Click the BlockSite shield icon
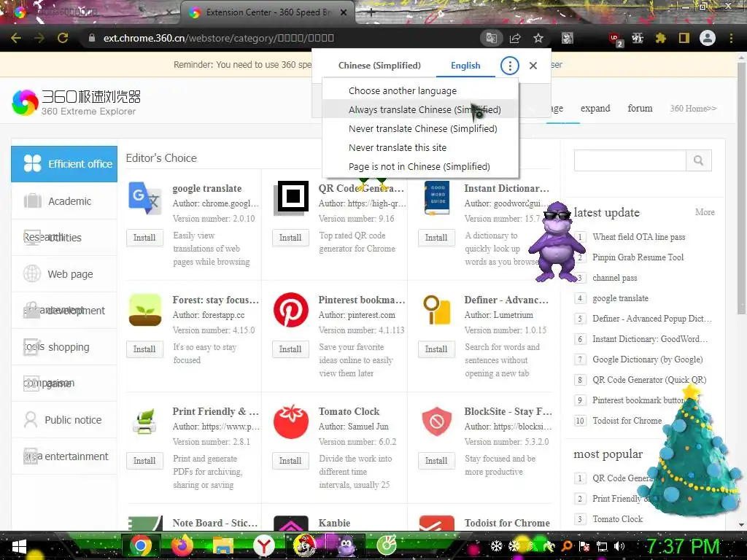 pos(436,421)
